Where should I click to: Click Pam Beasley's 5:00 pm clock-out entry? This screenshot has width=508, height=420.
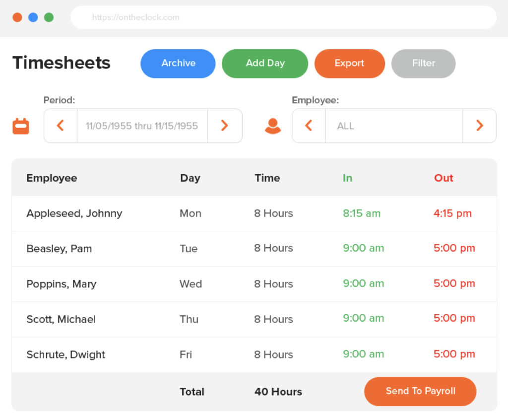(x=454, y=248)
